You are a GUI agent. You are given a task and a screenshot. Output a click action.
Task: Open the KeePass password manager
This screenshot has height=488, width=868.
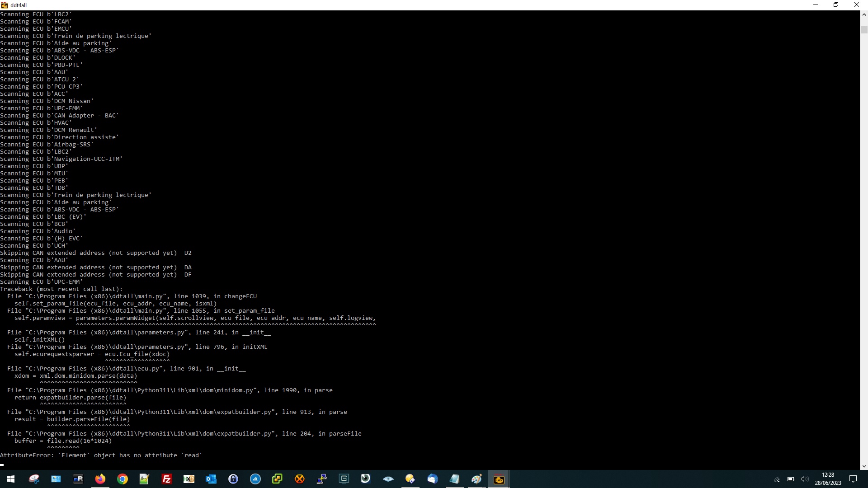point(233,479)
